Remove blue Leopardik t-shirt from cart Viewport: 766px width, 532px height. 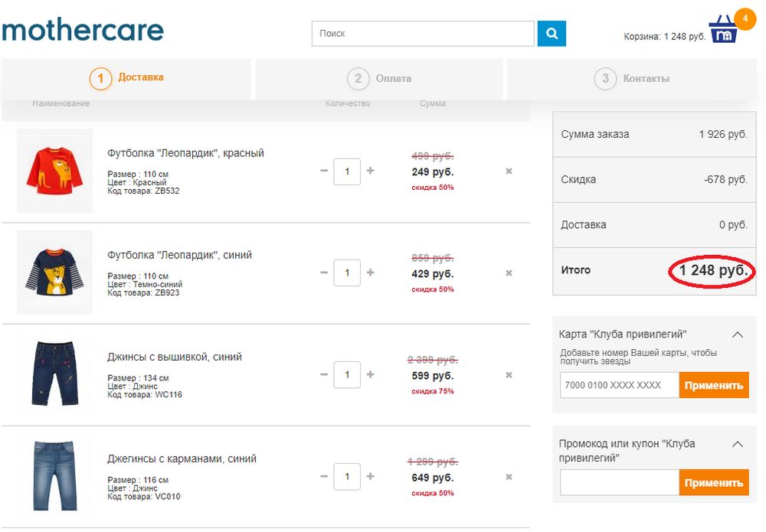[x=509, y=273]
